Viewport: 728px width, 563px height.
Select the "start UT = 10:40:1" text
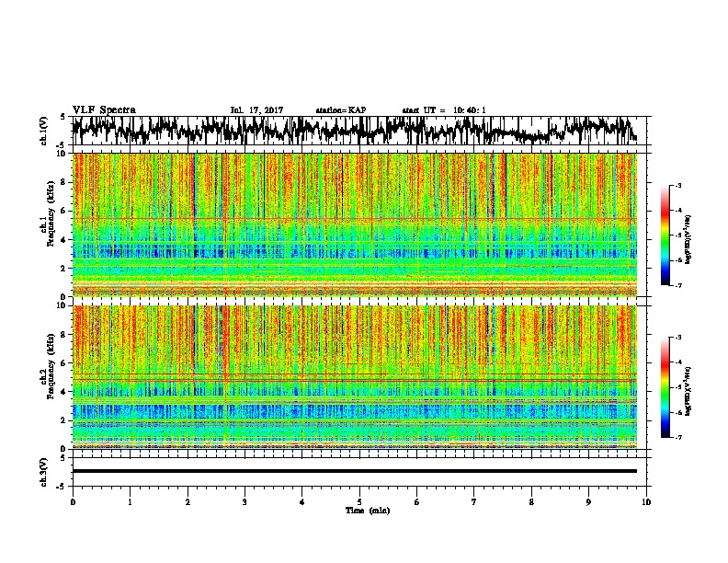pyautogui.click(x=444, y=110)
